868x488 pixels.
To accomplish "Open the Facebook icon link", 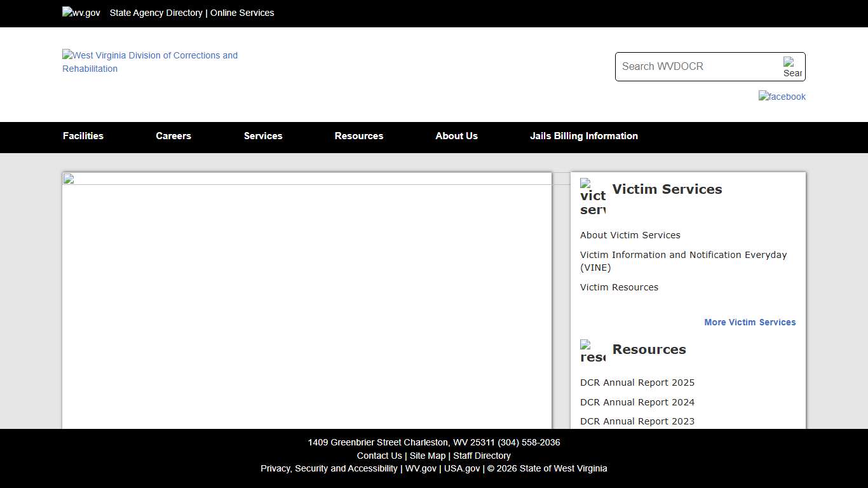I will (x=782, y=97).
